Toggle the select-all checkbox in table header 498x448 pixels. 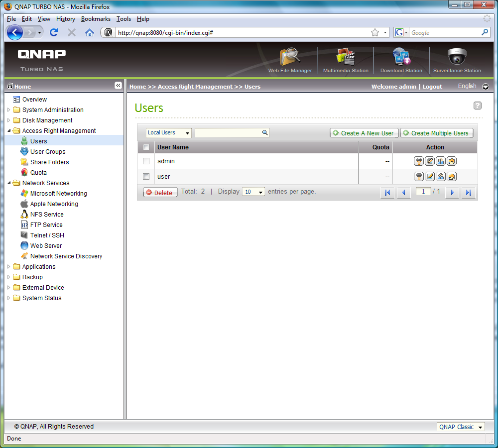[146, 147]
